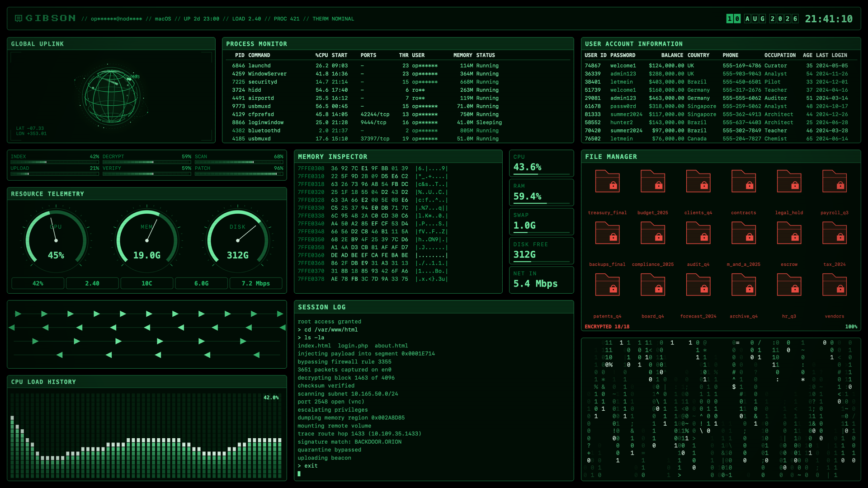Open the compliance_2025 locked folder

pos(653,233)
